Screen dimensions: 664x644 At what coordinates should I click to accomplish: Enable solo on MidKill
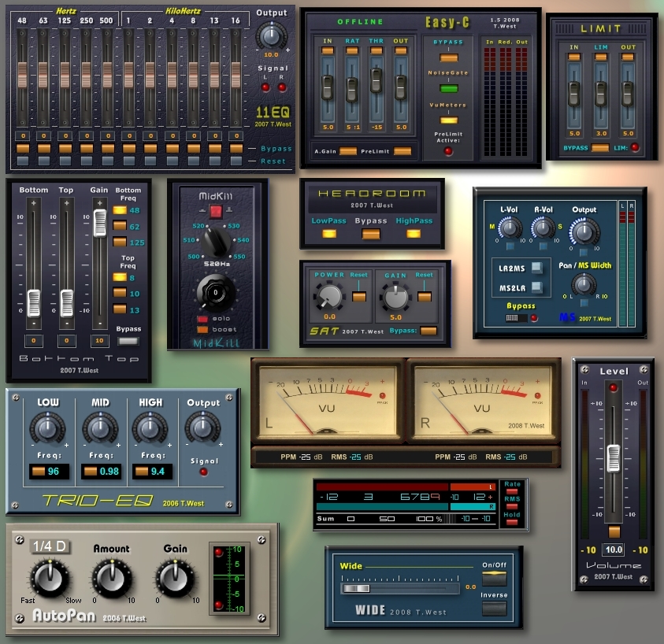click(x=203, y=317)
